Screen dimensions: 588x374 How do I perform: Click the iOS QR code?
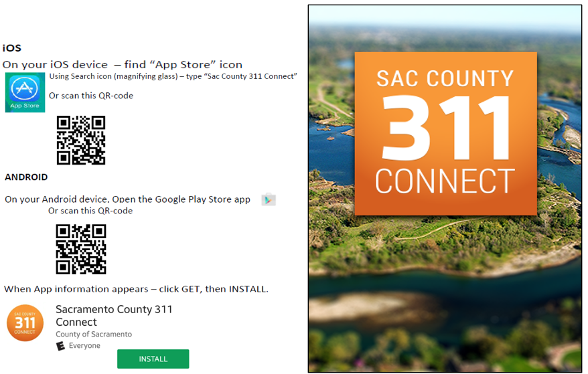(81, 140)
